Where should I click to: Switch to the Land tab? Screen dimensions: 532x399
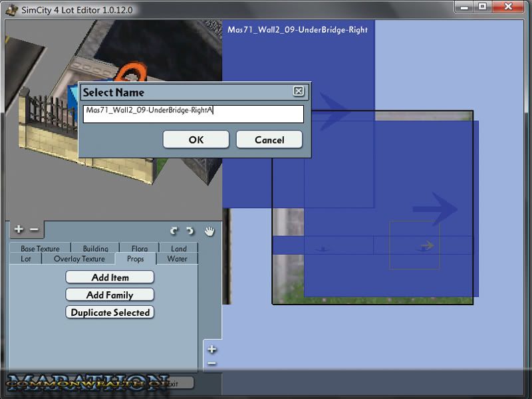click(x=179, y=248)
